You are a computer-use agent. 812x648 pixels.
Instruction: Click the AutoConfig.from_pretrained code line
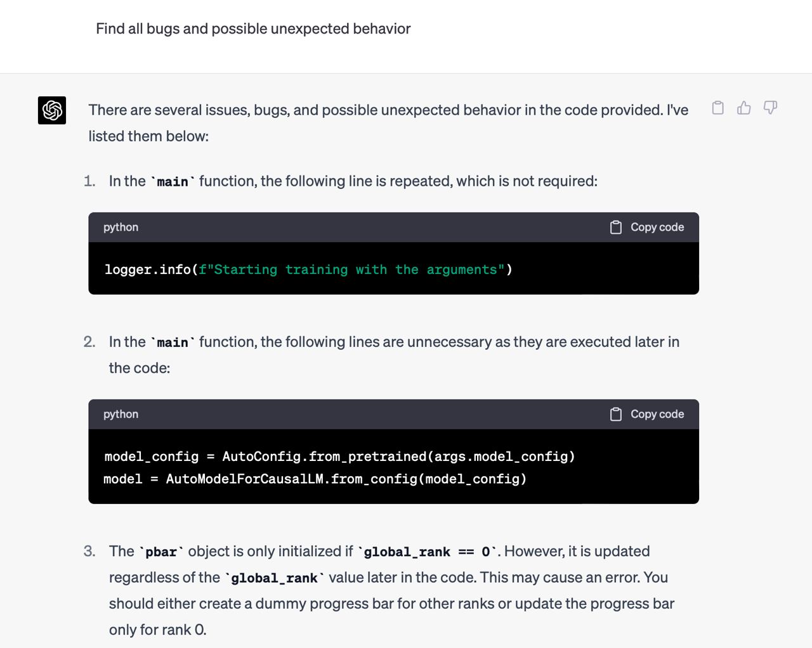coord(339,457)
